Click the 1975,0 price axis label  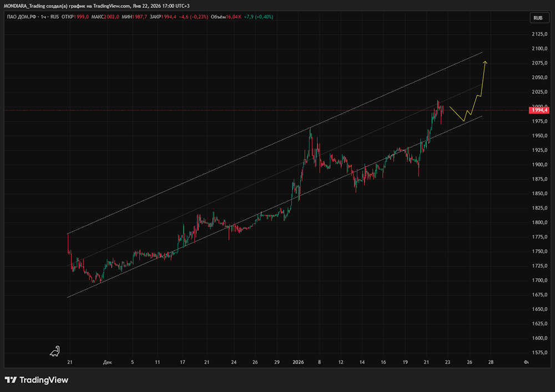click(x=539, y=121)
